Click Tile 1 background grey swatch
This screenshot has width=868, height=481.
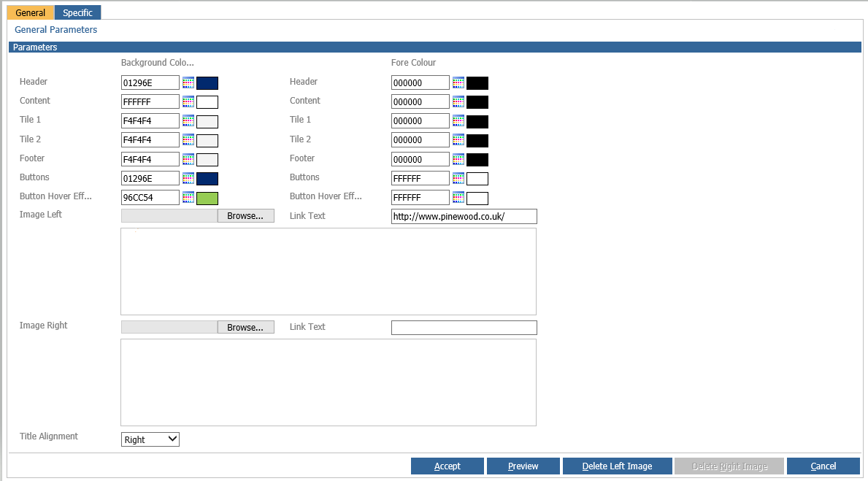click(x=207, y=122)
